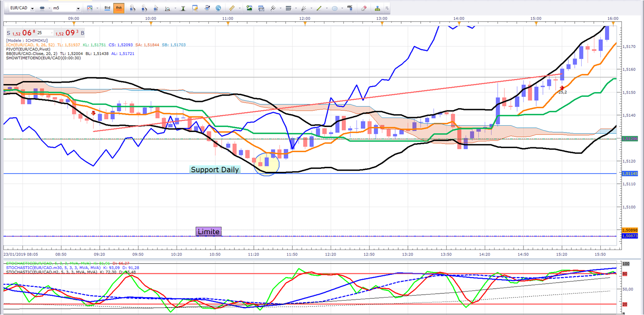Click the green hierarchy tree icon
This screenshot has width=644, height=315.
[x=377, y=8]
